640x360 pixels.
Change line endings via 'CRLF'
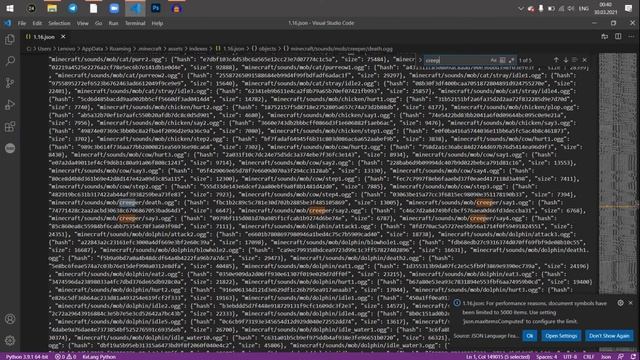[x=589, y=356]
